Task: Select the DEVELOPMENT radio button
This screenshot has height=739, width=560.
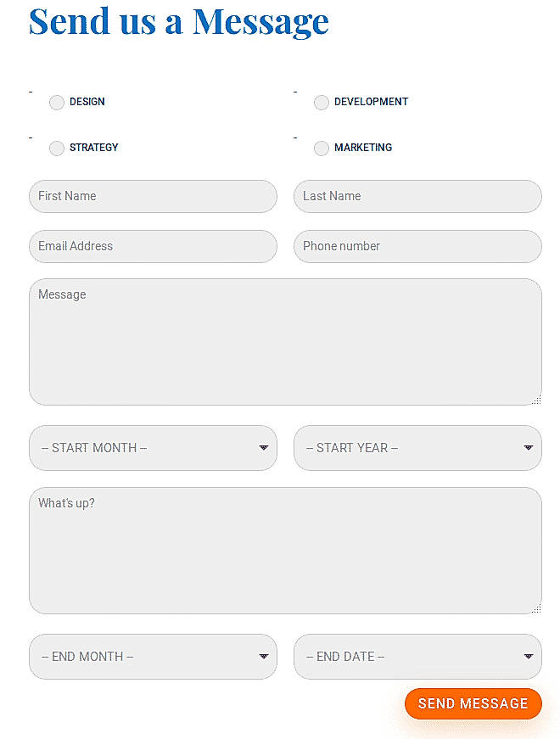Action: pos(322,102)
